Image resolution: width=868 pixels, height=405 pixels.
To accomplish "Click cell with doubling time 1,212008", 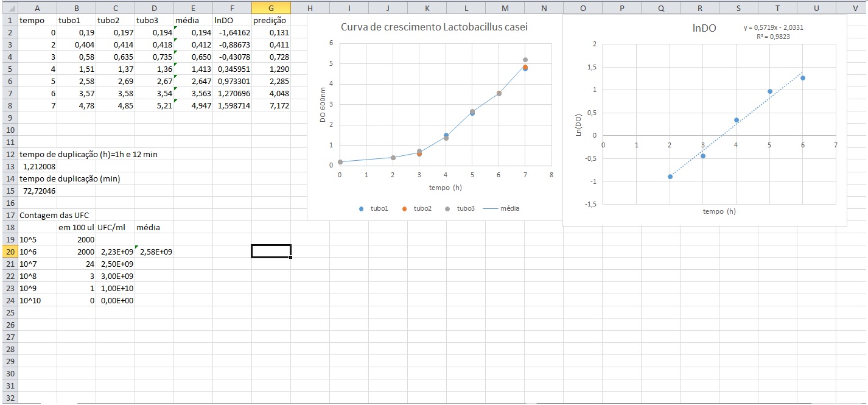I will 38,166.
